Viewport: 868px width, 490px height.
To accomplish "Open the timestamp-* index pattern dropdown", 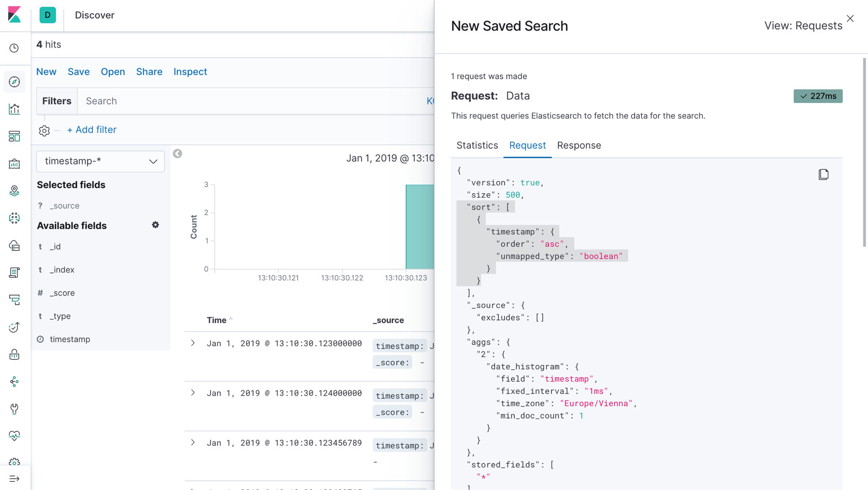I will tap(100, 161).
